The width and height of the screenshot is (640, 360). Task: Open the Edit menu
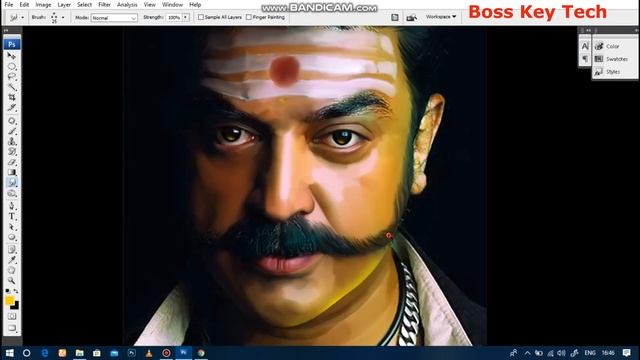pyautogui.click(x=24, y=4)
